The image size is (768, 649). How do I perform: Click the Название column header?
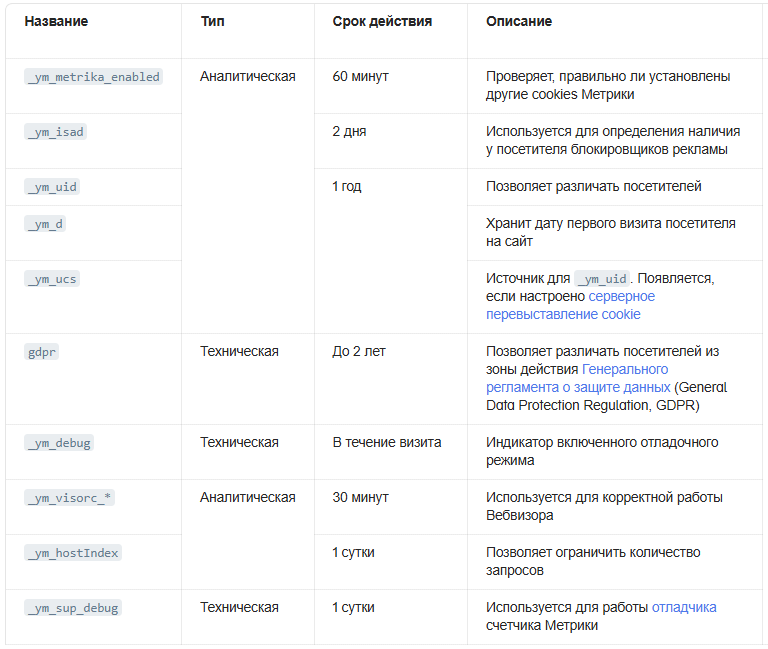(56, 21)
